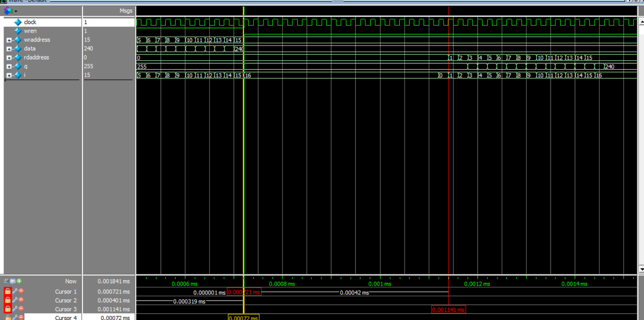Toggle the lock on Cursor 3
This screenshot has height=320, width=644.
point(7,309)
